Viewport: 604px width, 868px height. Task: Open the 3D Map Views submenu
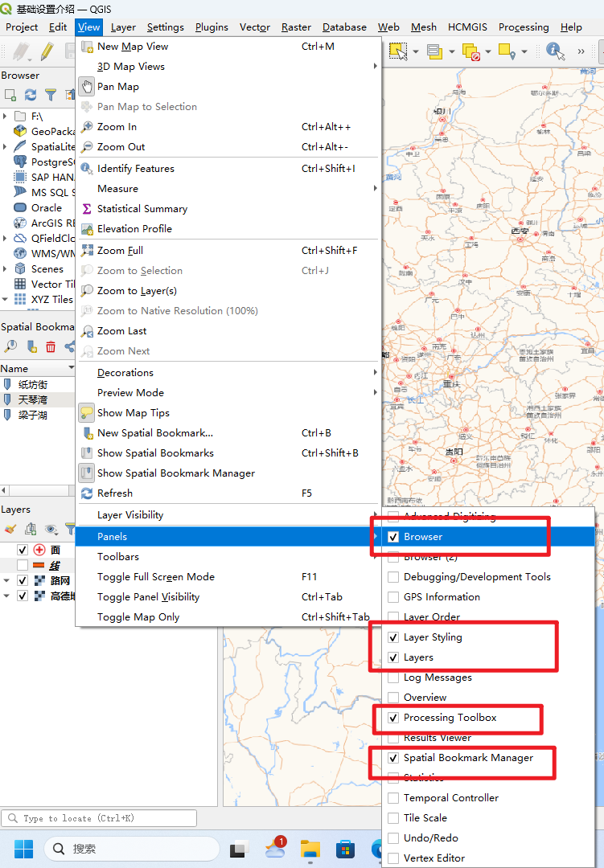228,67
